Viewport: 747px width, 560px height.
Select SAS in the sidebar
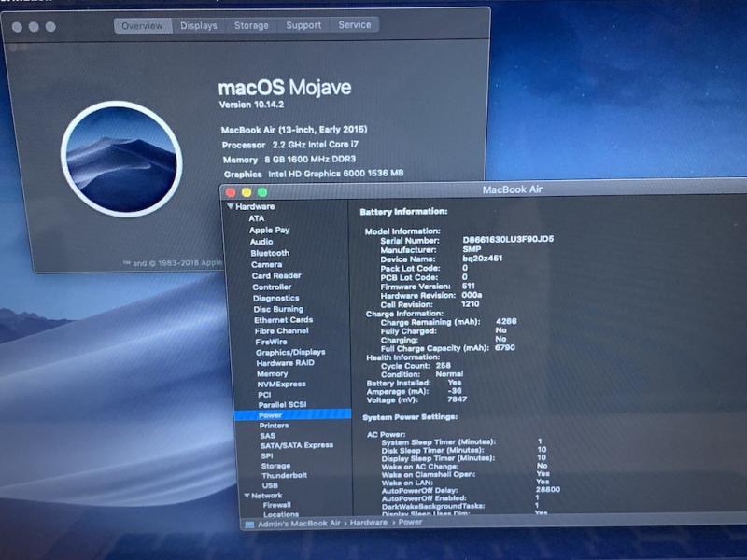point(267,435)
